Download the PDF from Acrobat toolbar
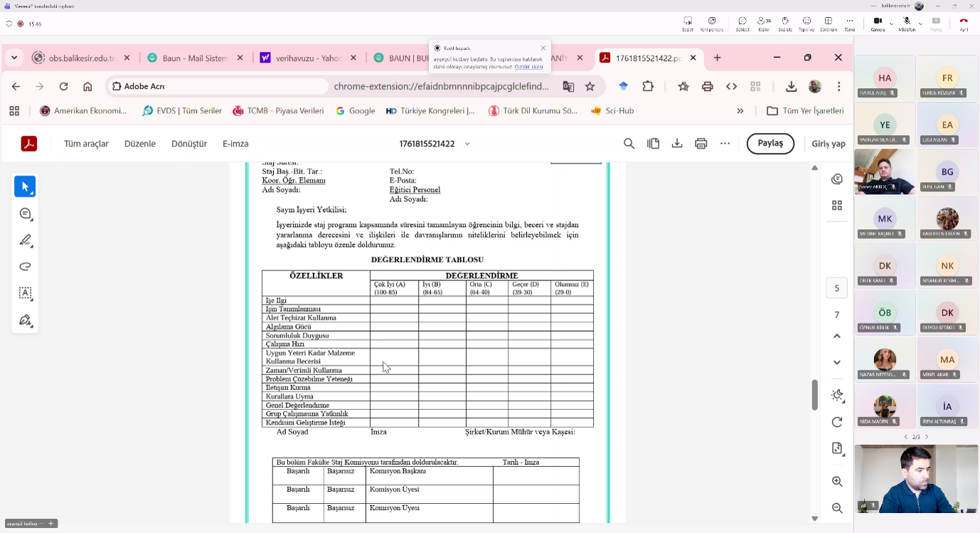The image size is (980, 533). point(677,144)
